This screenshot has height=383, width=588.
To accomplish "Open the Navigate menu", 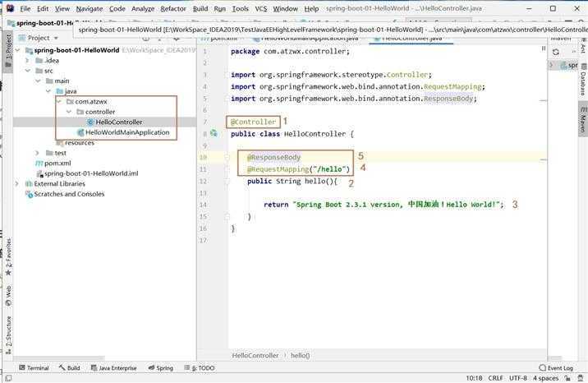I will pos(90,8).
